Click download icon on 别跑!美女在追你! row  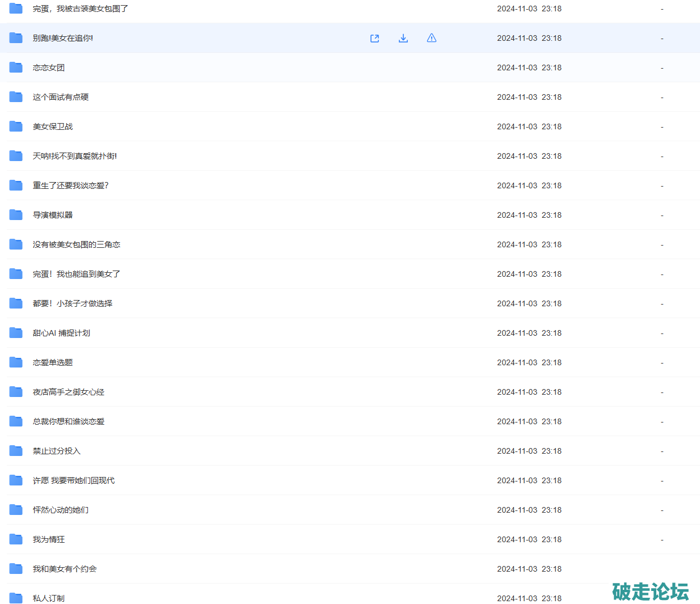pos(403,38)
